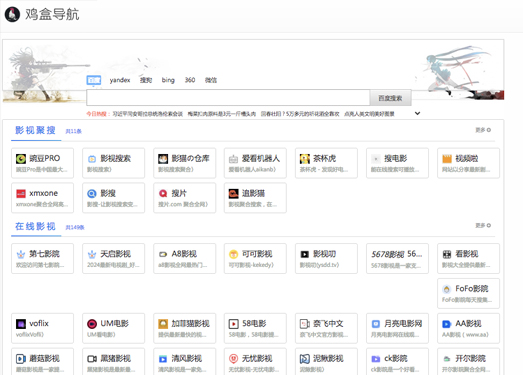This screenshot has height=375, width=523.
Task: Open the 影视搜索 card icon
Action: click(92, 159)
